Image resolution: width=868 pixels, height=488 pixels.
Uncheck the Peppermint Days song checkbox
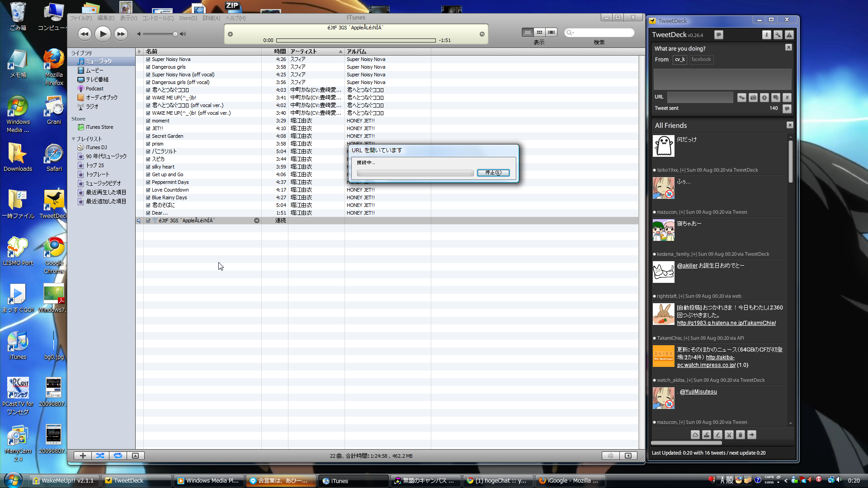pyautogui.click(x=148, y=182)
